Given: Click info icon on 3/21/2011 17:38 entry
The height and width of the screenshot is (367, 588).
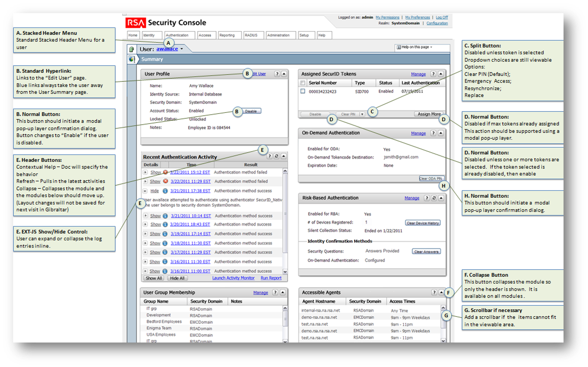Looking at the screenshot, I should pos(165,191).
